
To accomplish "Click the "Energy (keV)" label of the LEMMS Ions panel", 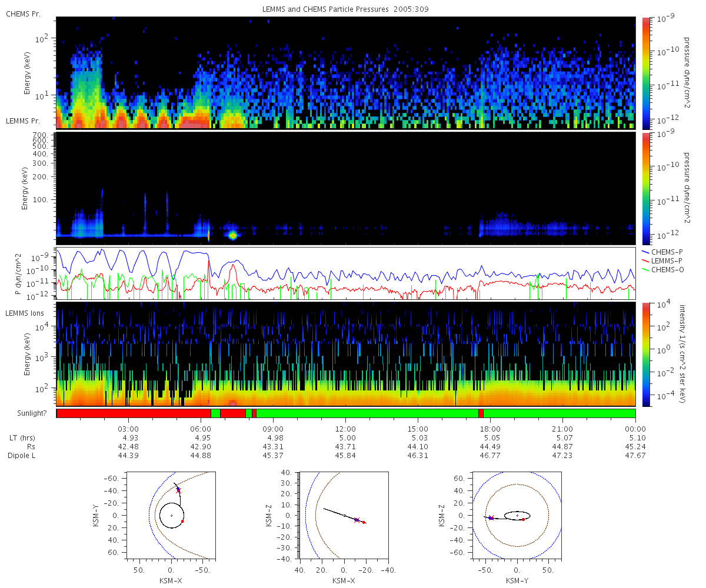I will [27, 355].
